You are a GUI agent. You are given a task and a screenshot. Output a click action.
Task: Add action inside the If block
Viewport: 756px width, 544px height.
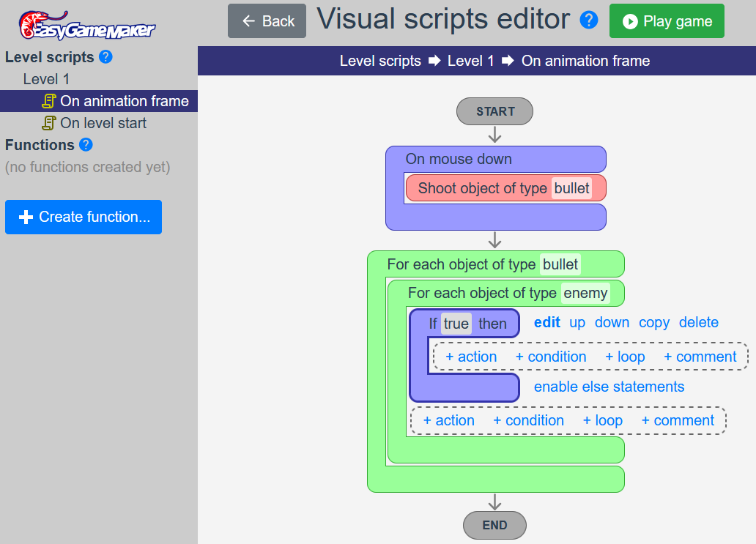470,357
